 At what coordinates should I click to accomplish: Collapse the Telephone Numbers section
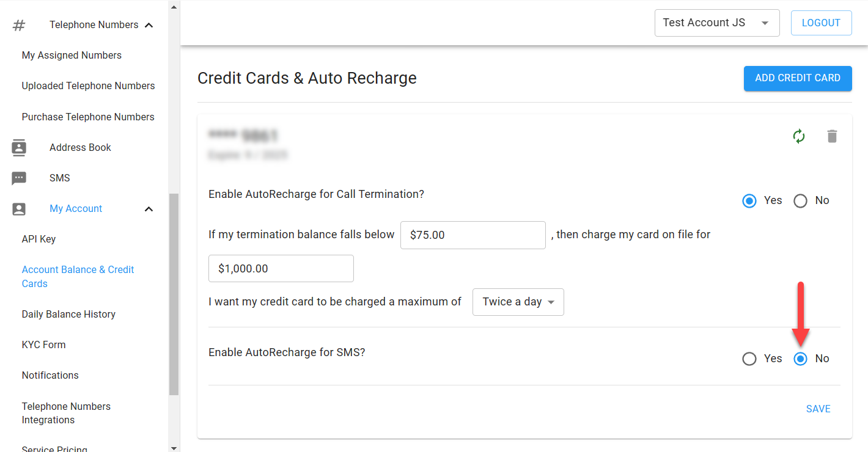coord(149,25)
